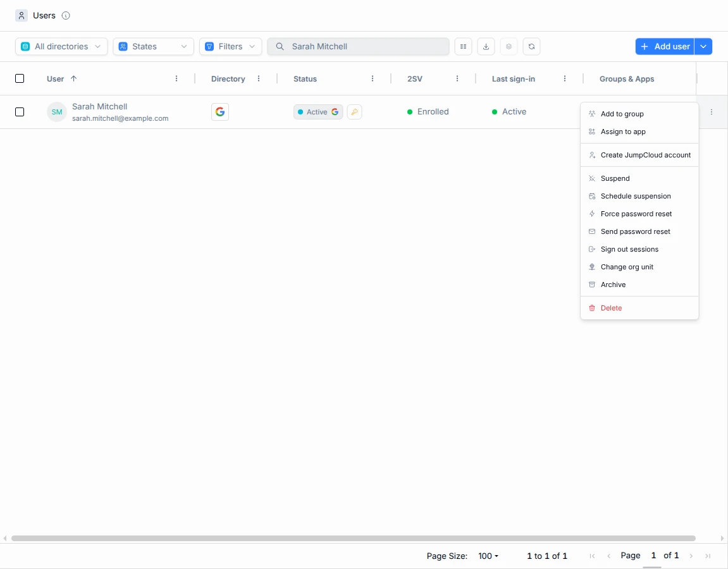Viewport: 728px width, 569px height.
Task: Click the scrollbar left arrow
Action: pyautogui.click(x=4, y=539)
